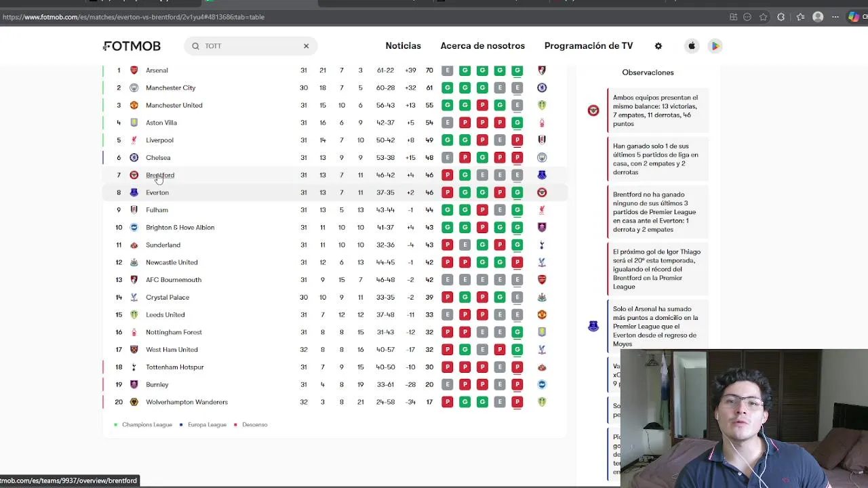Click the Chelsea crest in its row
This screenshot has height=488, width=868.
click(x=134, y=158)
